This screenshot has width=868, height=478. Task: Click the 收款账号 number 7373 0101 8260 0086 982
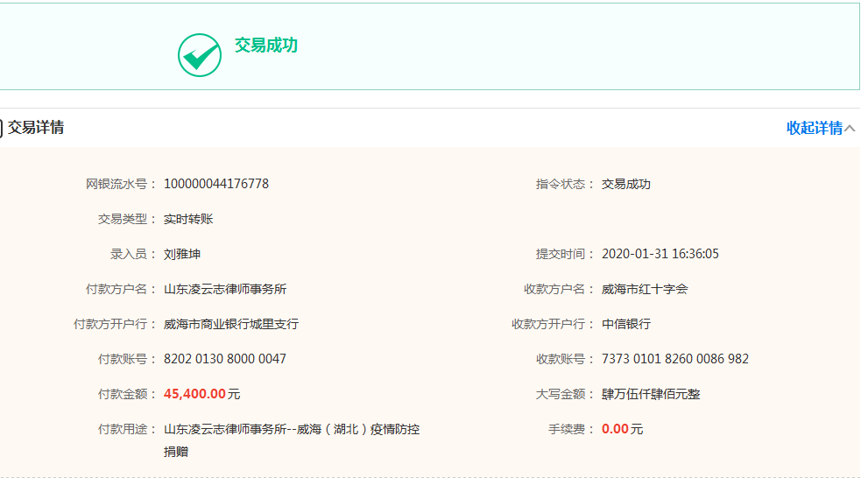[675, 359]
